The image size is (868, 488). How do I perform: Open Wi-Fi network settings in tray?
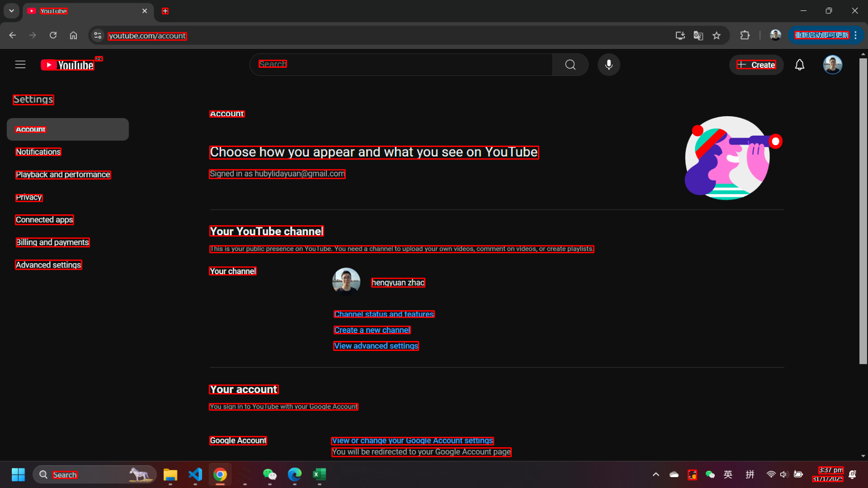(x=771, y=474)
